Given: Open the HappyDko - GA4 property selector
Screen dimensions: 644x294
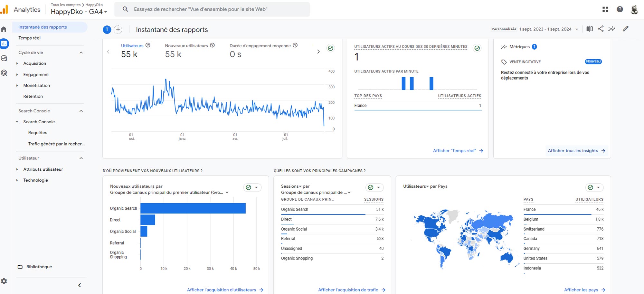Looking at the screenshot, I should pos(79,12).
